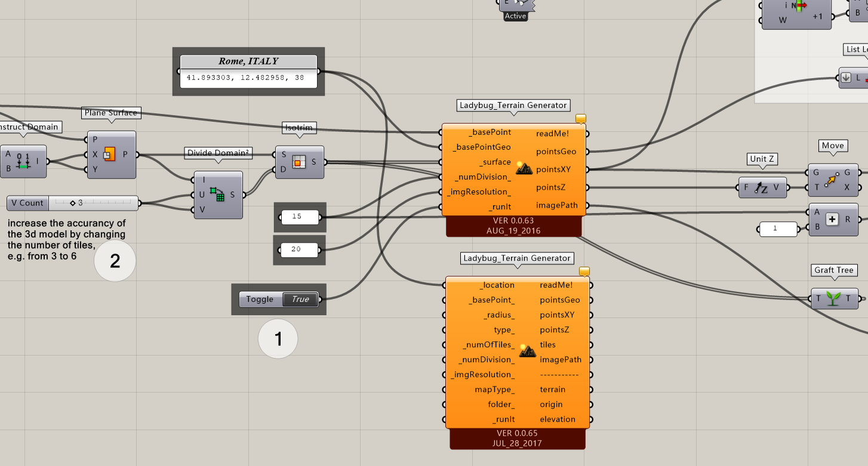Image resolution: width=868 pixels, height=466 pixels.
Task: Click the VER 0.0.63 AUG_19_2016 version banner
Action: pos(513,226)
